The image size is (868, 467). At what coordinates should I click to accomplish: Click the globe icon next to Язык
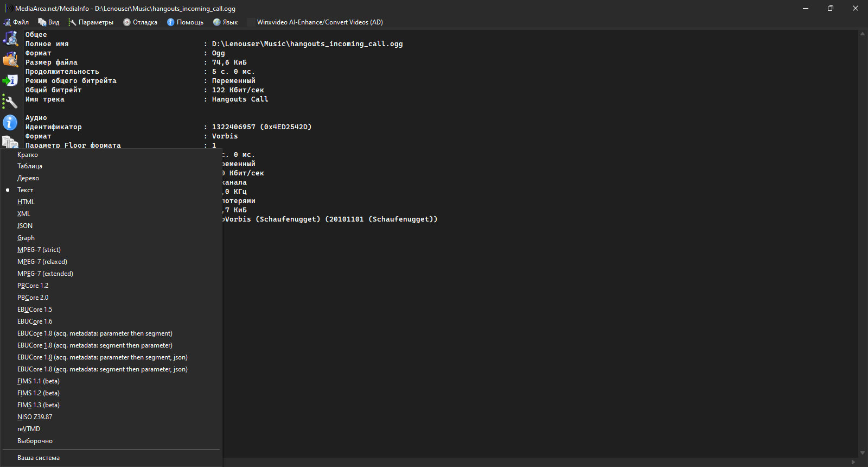pyautogui.click(x=217, y=22)
